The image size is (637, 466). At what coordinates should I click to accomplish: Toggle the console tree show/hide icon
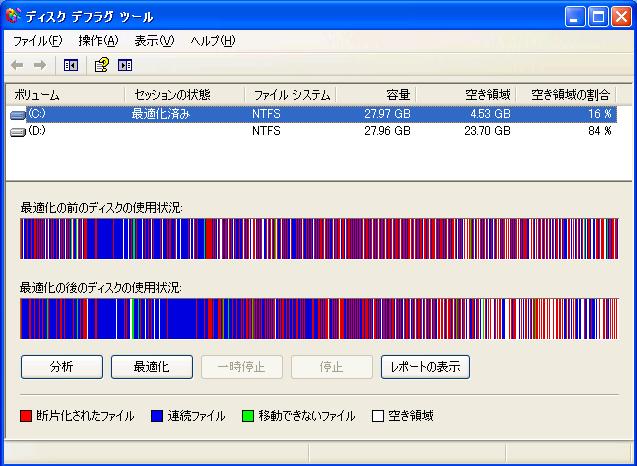[71, 65]
